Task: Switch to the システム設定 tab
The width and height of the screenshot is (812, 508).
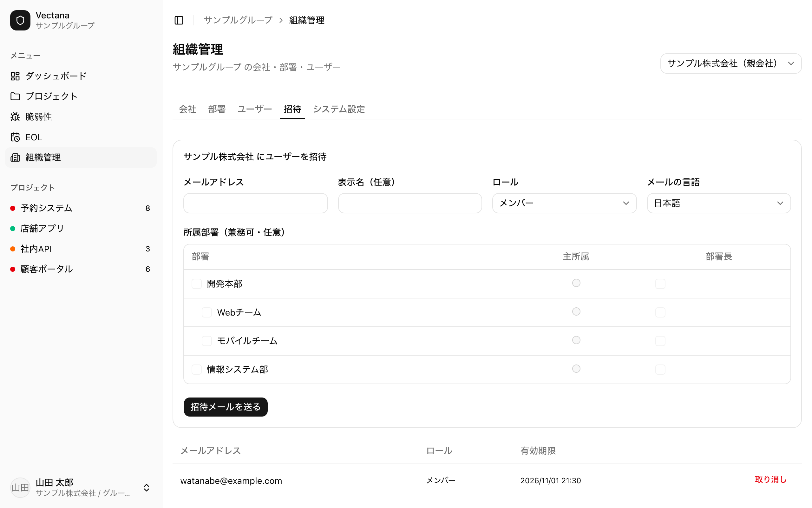Action: 339,109
